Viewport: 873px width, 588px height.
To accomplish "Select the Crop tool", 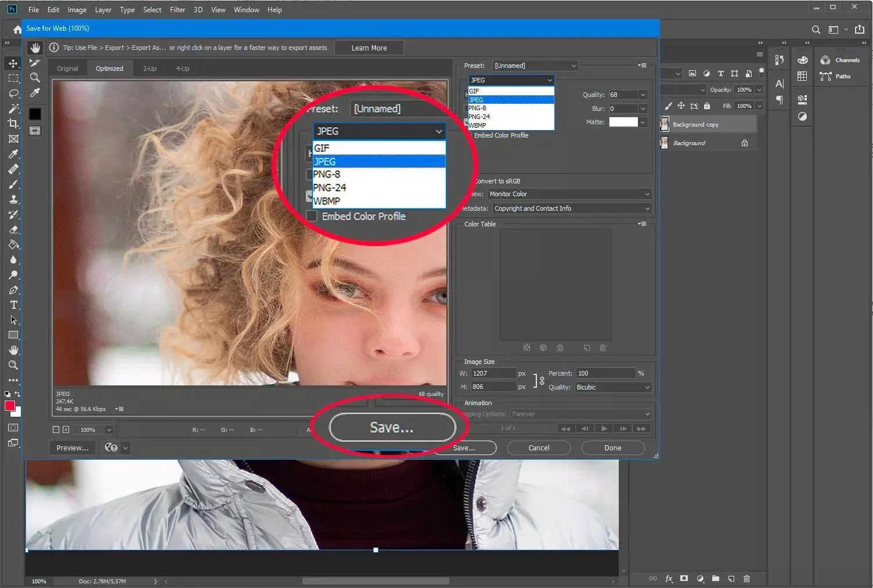I will click(13, 124).
